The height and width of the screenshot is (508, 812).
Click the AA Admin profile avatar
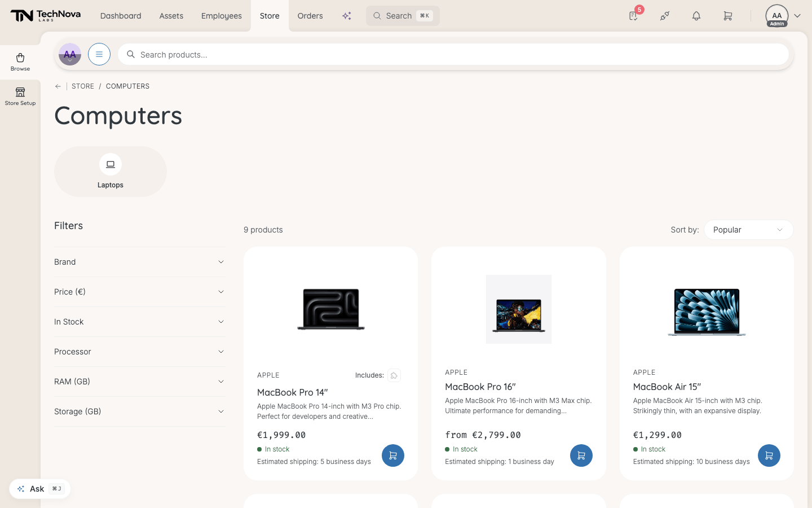pos(777,16)
